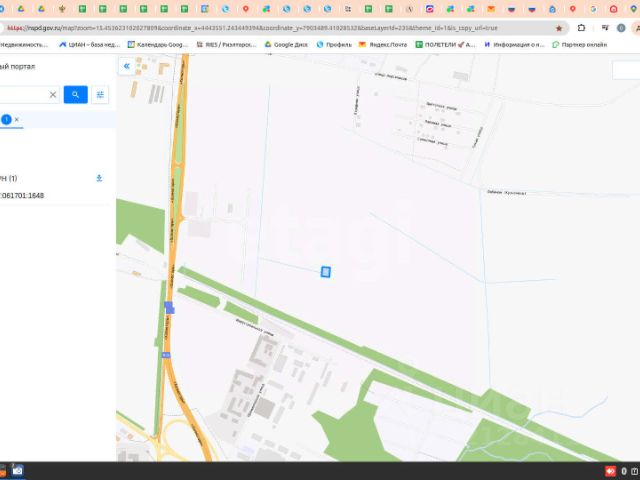The width and height of the screenshot is (640, 480).
Task: Open the camera screenshot app in the taskbar
Action: (x=17, y=471)
